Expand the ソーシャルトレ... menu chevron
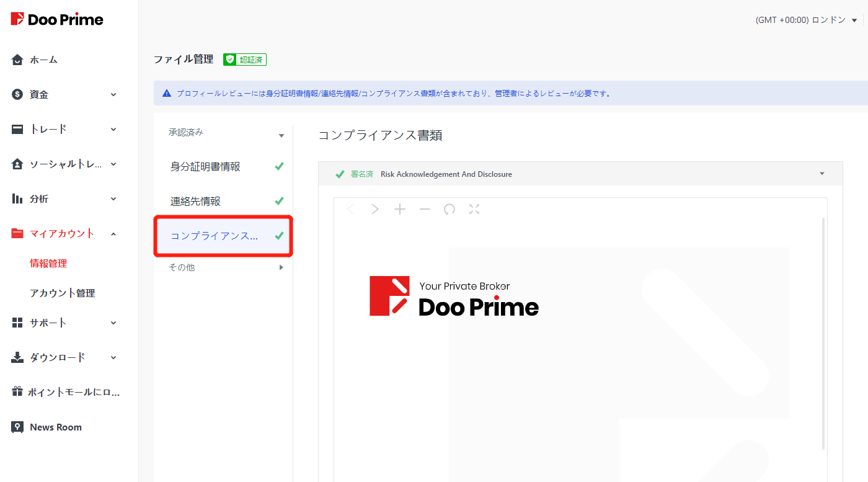The height and width of the screenshot is (482, 868). point(113,164)
